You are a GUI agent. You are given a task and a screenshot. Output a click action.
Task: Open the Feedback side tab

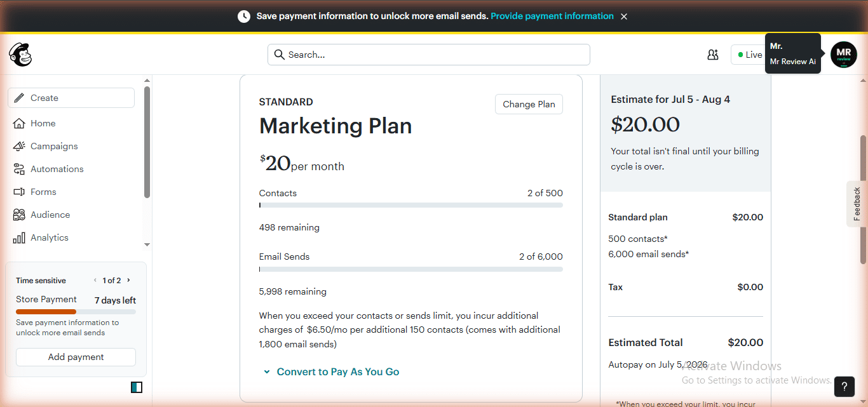tap(857, 204)
